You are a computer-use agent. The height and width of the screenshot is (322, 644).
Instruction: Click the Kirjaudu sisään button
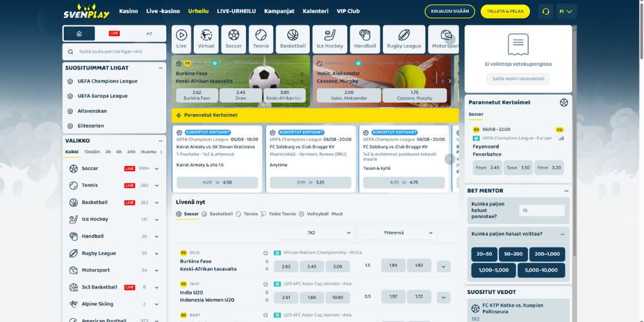(450, 12)
